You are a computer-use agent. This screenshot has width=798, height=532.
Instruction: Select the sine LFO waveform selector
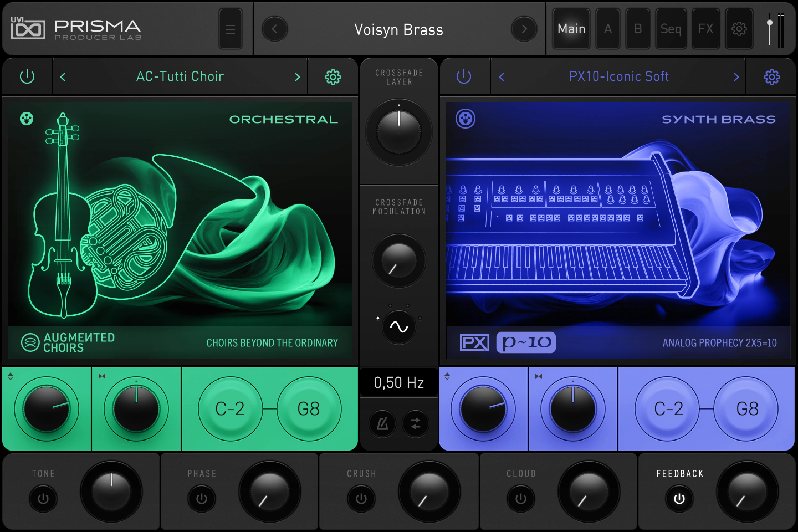pyautogui.click(x=399, y=327)
